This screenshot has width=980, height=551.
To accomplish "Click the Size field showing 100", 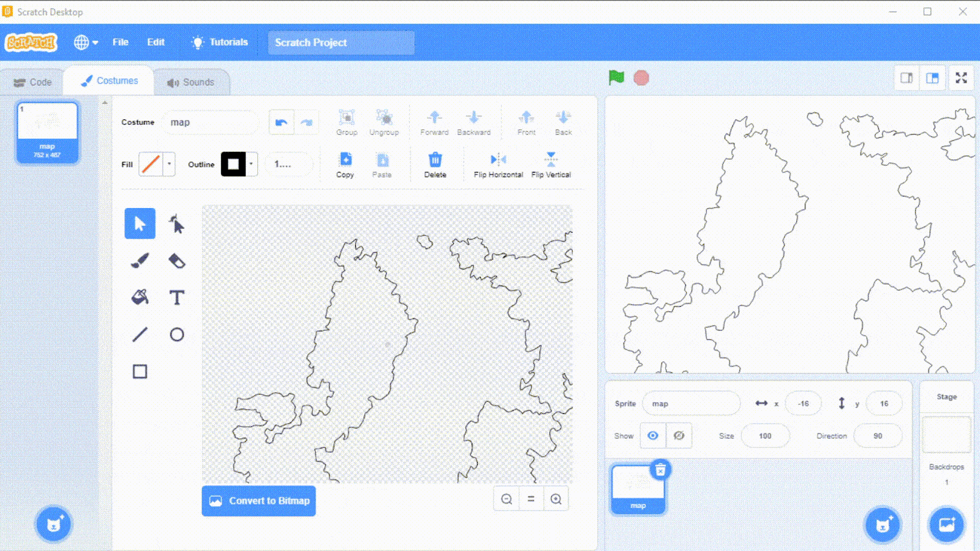I will (x=765, y=436).
